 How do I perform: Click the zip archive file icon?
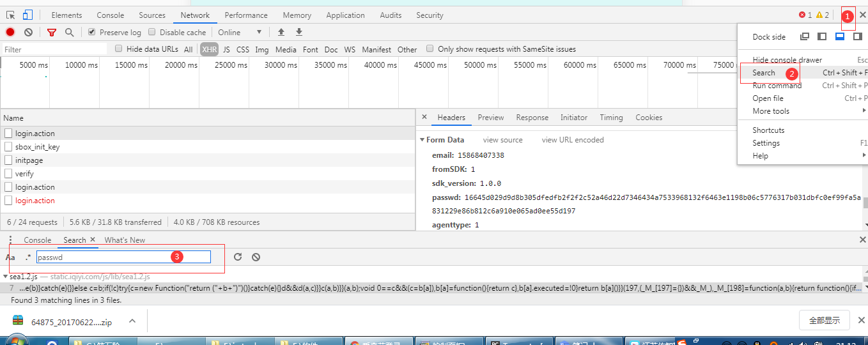[x=18, y=321]
